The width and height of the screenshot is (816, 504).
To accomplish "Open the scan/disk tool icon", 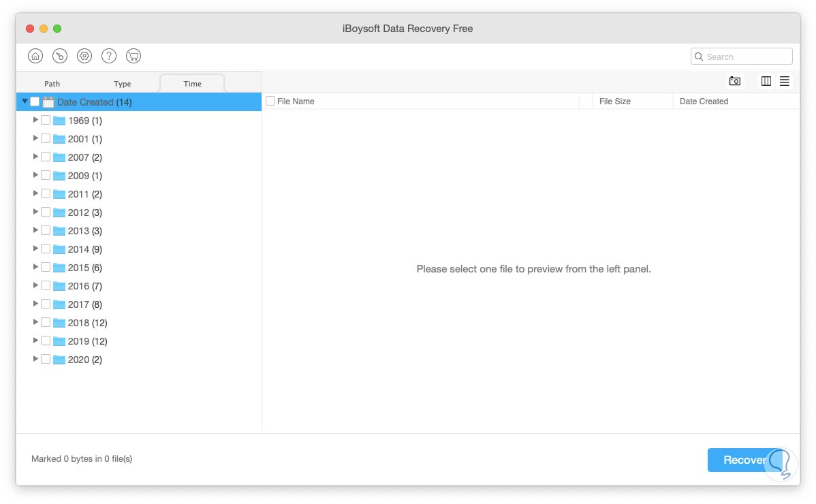I will click(x=60, y=56).
